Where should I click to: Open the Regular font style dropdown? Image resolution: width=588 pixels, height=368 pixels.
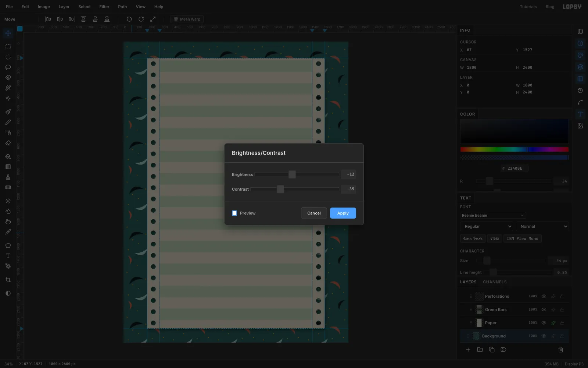[x=487, y=226]
